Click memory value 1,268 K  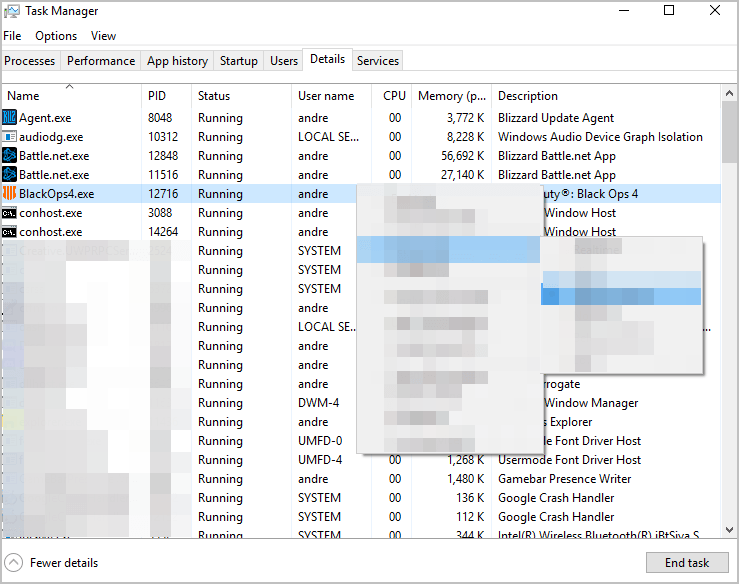pos(466,460)
